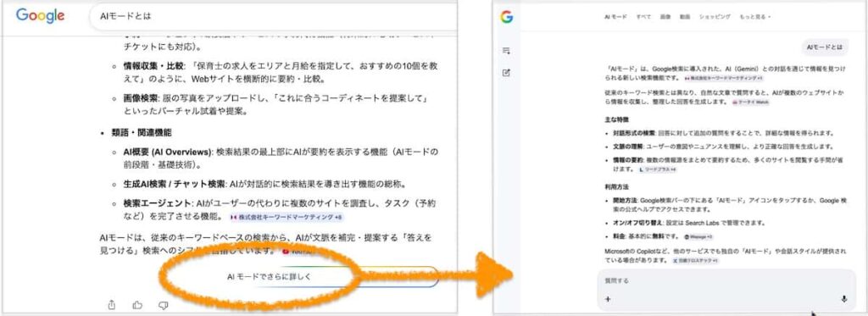Click the 生成AI検索 / チャット検索 bold text
Screen dimensions: 868x316
pyautogui.click(x=175, y=184)
